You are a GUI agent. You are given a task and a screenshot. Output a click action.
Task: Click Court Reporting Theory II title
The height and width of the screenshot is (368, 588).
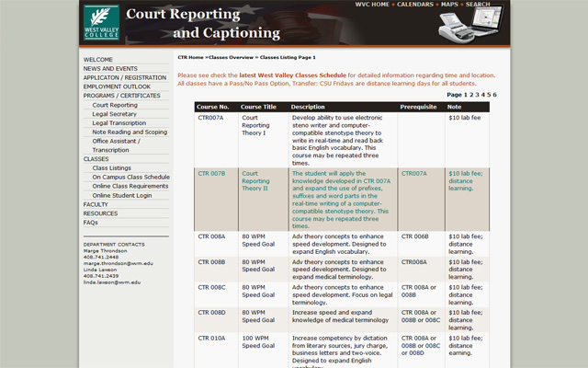point(255,181)
